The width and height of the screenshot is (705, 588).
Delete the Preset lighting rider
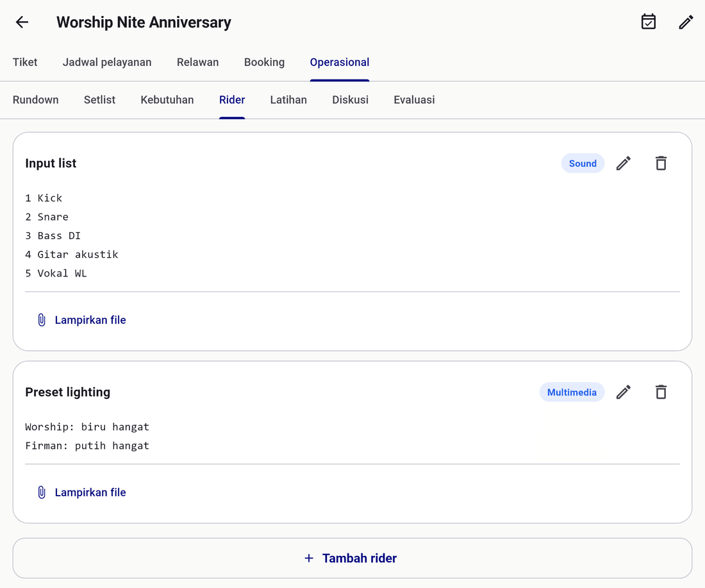click(x=661, y=392)
